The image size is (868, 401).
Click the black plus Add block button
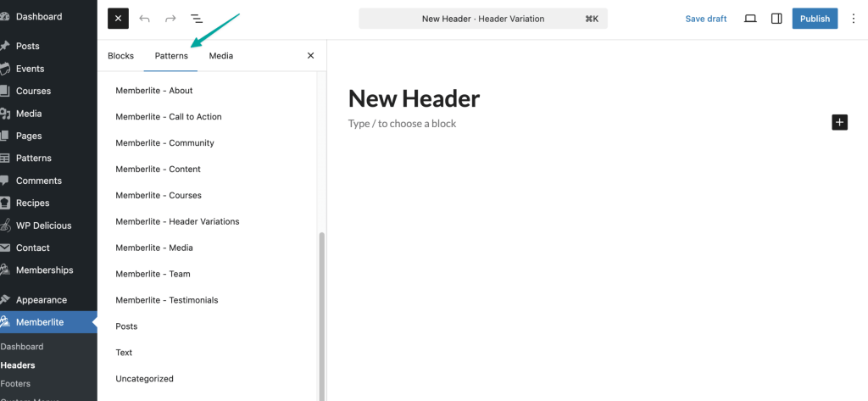click(840, 122)
